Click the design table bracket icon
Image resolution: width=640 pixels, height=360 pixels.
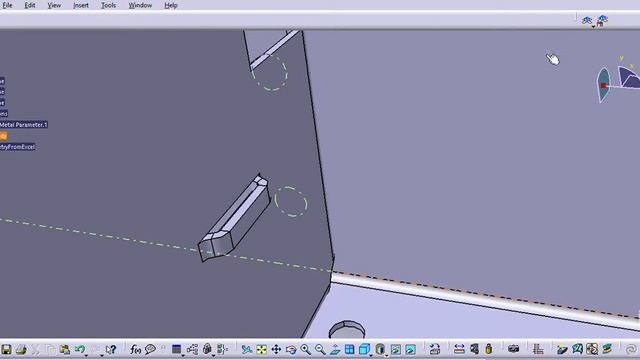[222, 349]
